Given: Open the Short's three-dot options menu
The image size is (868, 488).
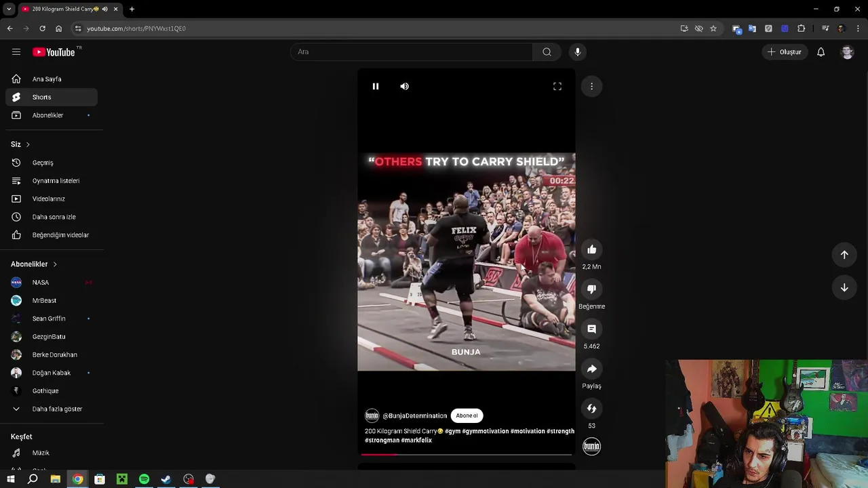Looking at the screenshot, I should (591, 86).
